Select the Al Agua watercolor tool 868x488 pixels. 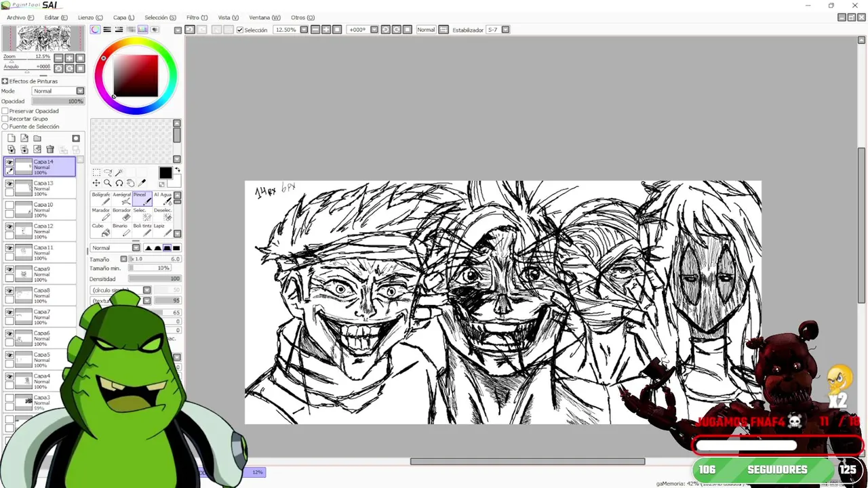[x=163, y=198]
